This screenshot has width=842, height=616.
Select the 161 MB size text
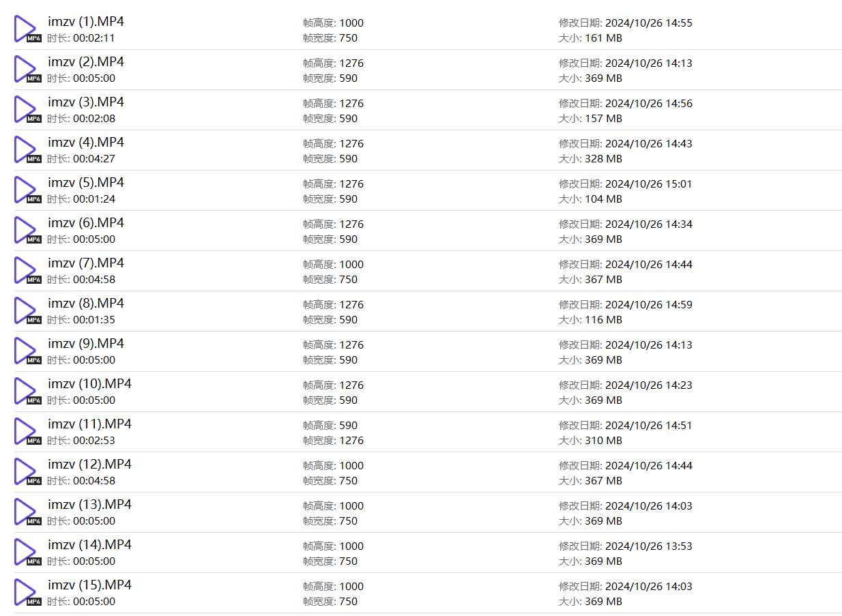(x=603, y=38)
